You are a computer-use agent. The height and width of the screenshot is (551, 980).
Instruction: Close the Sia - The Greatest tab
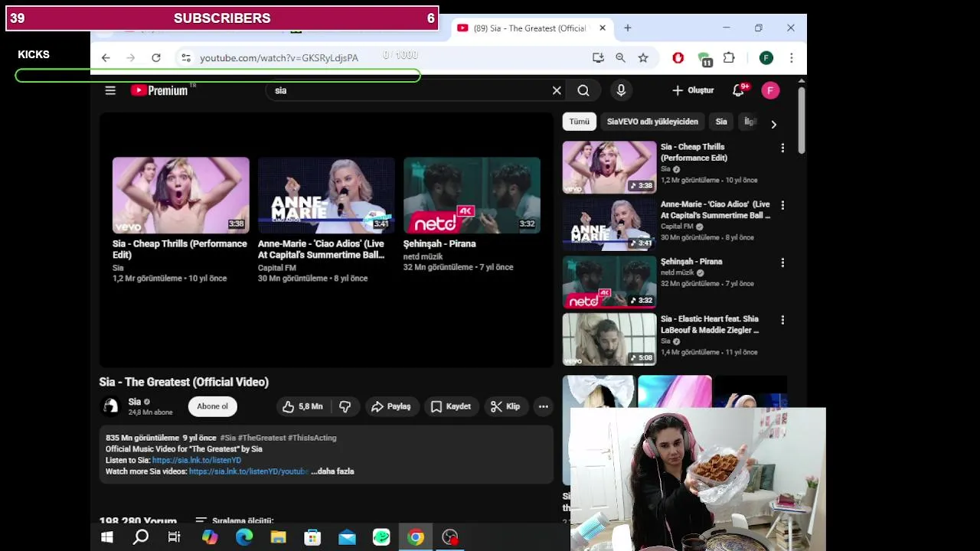click(x=603, y=28)
